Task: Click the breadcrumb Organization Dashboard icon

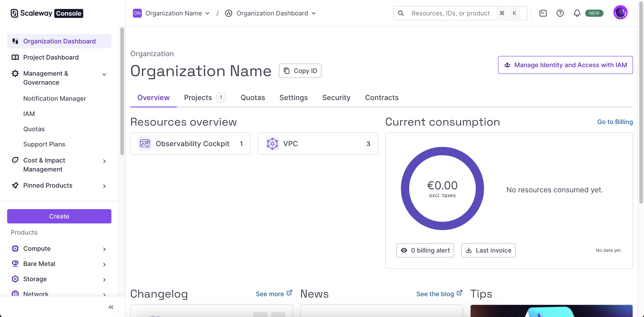Action: (x=229, y=13)
